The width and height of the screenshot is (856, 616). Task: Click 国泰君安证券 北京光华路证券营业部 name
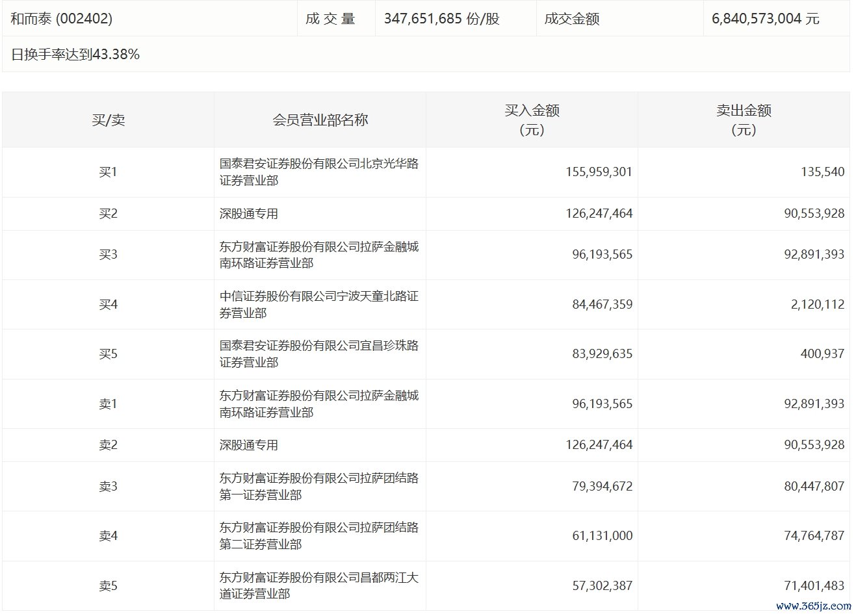[x=319, y=172]
